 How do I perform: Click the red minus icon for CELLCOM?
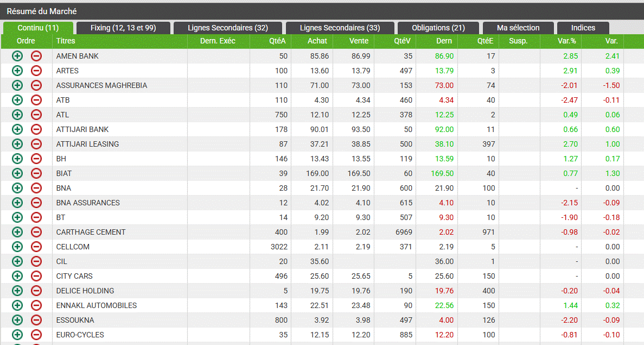pos(36,247)
